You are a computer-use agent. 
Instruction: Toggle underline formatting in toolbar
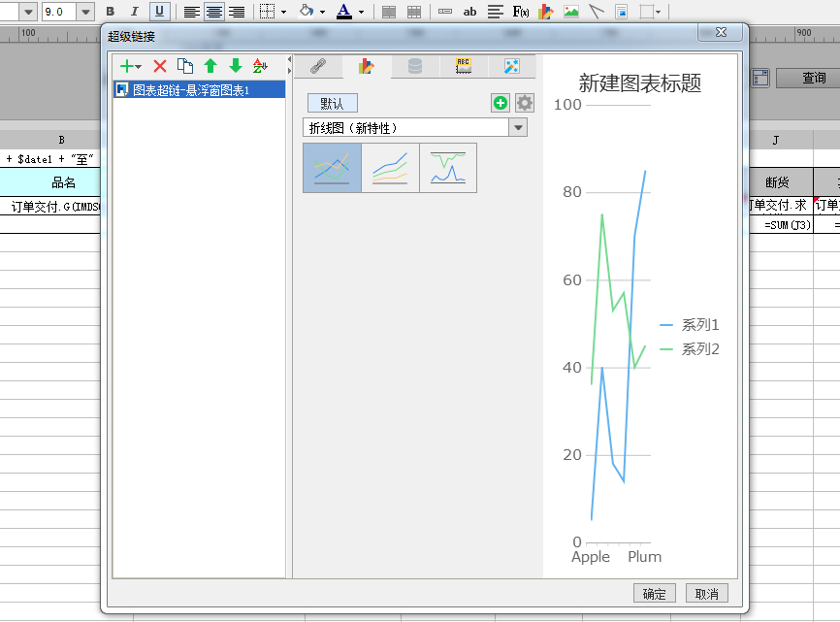pyautogui.click(x=160, y=12)
